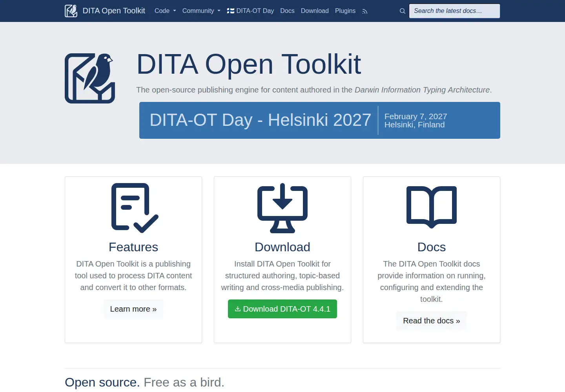
Task: Open Plugins in the navigation bar
Action: click(x=345, y=11)
